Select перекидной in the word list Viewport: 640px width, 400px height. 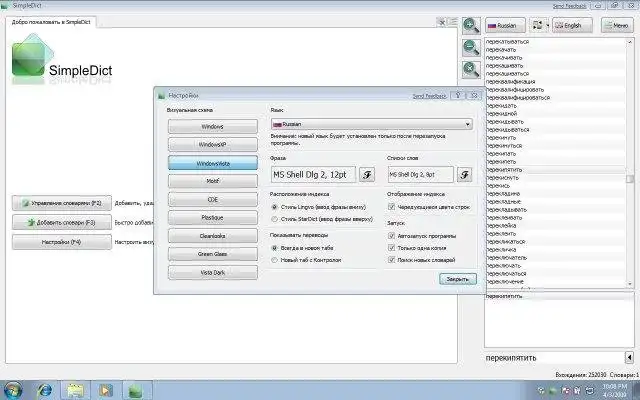556,113
